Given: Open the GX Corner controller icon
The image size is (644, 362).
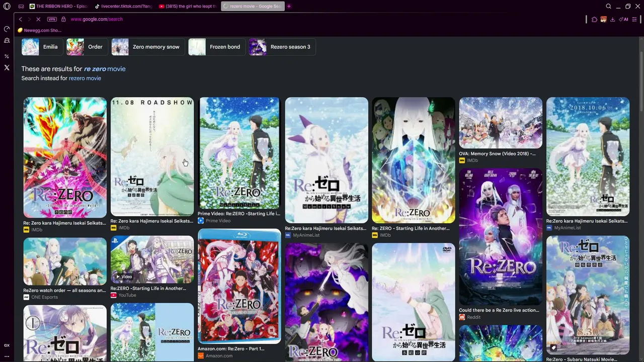Looking at the screenshot, I should point(21,7).
